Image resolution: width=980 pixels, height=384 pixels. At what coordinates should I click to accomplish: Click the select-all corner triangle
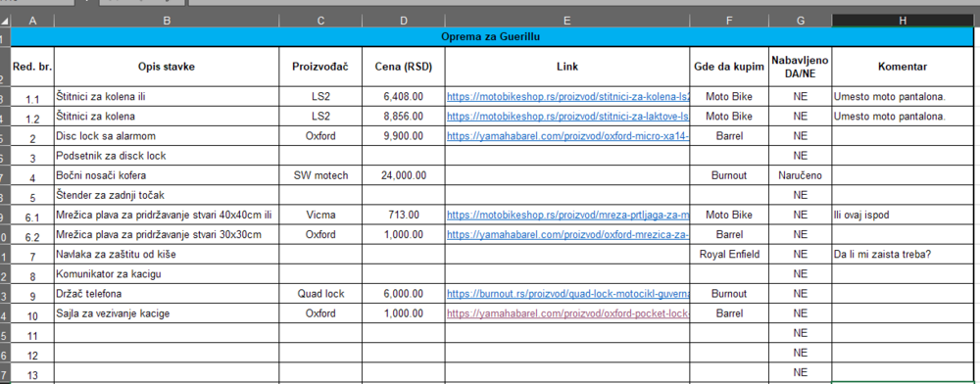[x=5, y=22]
